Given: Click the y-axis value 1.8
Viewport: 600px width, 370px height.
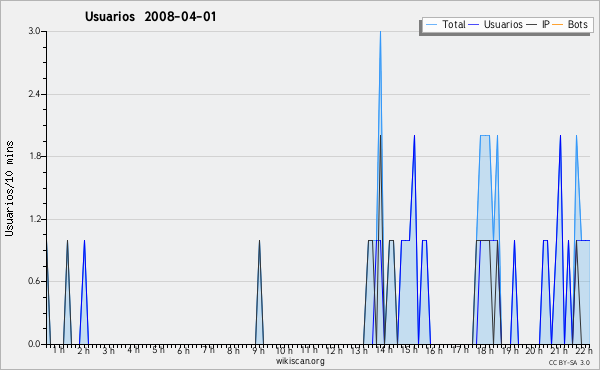Looking at the screenshot, I should point(34,156).
